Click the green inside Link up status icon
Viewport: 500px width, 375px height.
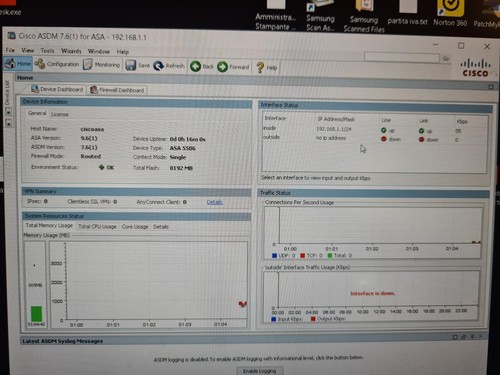[x=421, y=131]
